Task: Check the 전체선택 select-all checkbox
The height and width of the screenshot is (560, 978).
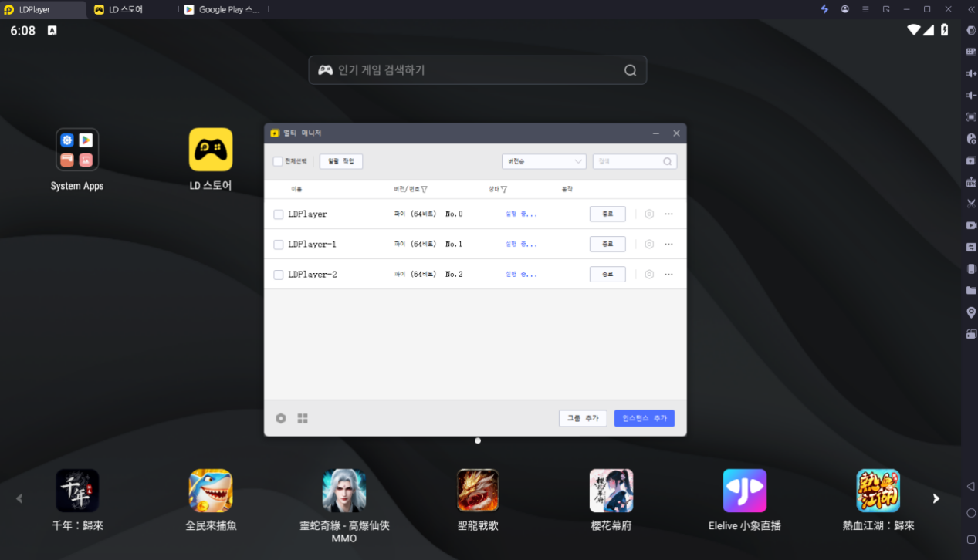Action: coord(278,161)
